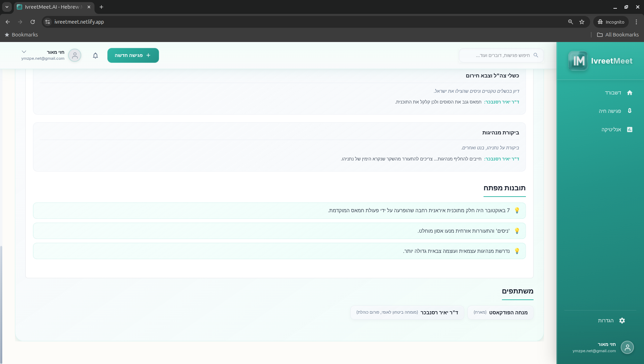Bookmark this page with the star icon
This screenshot has width=644, height=364.
[582, 22]
